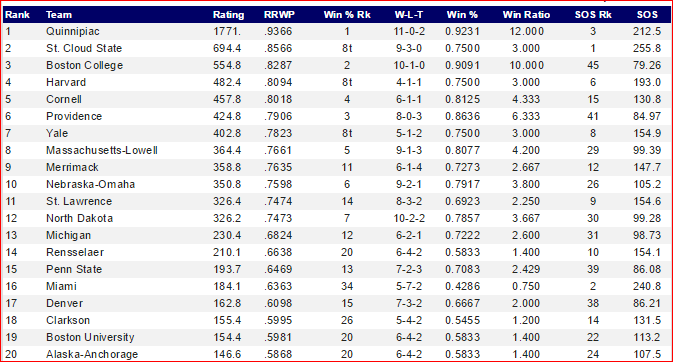The image size is (673, 362).
Task: Click Rensselaer's SOS value 154.1
Action: 647,252
